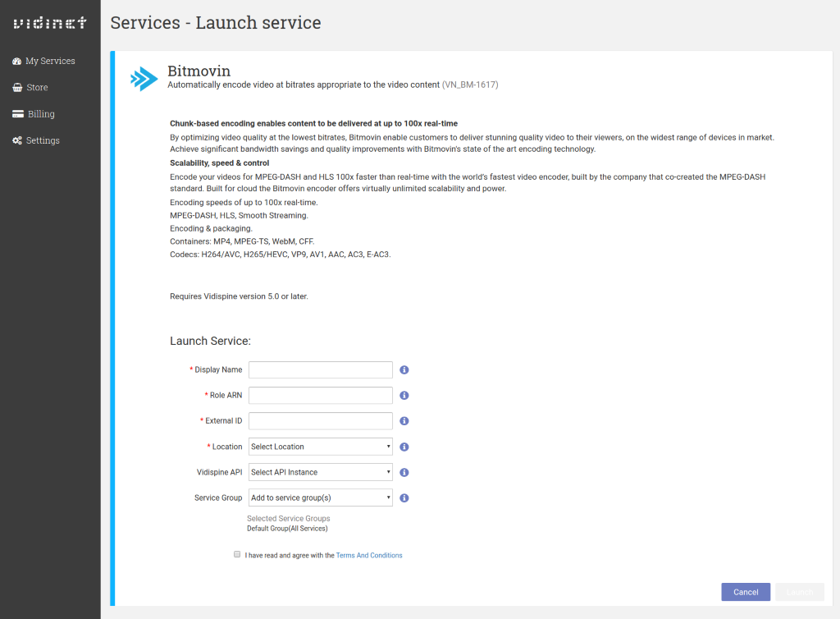The height and width of the screenshot is (619, 840).
Task: Expand the Select API Instance dropdown
Action: [320, 472]
